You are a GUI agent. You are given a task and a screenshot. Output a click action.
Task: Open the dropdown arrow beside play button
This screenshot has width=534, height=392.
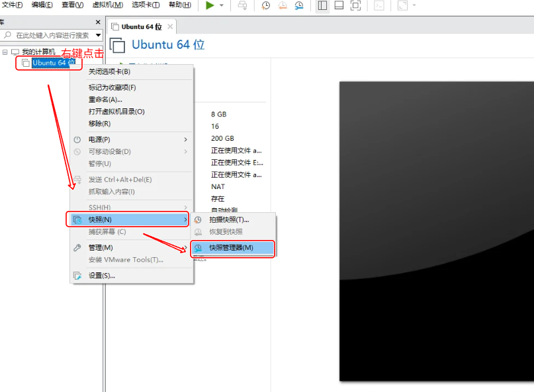coord(222,5)
